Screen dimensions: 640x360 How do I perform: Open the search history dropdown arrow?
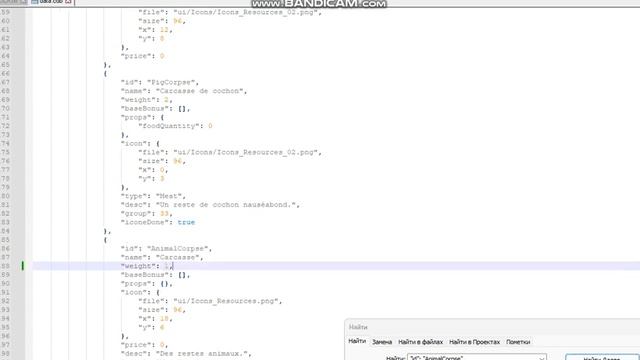coord(542,358)
